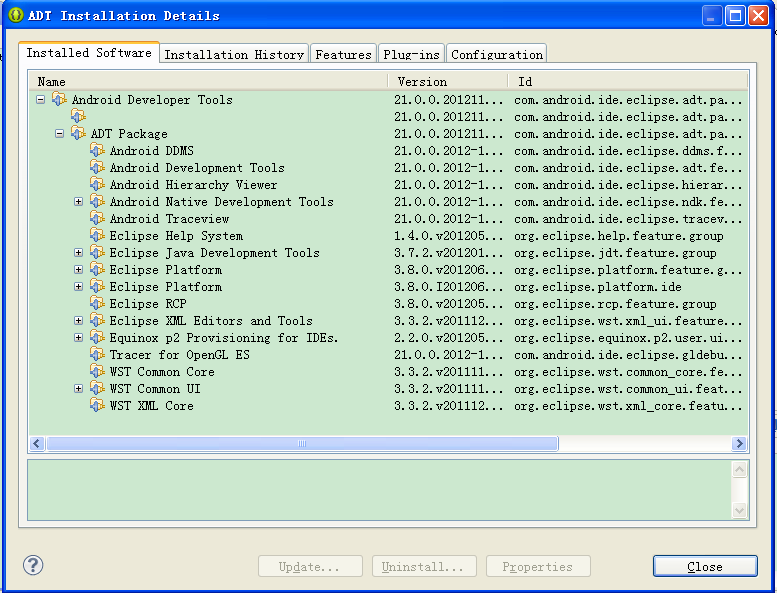Expand Eclipse Platform 3.8.0.v201206 node
Image resolution: width=777 pixels, height=593 pixels.
tap(78, 270)
